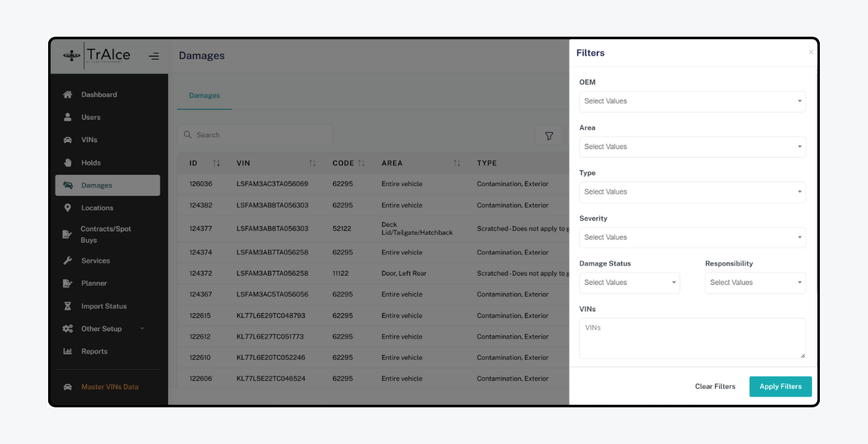Image resolution: width=868 pixels, height=444 pixels.
Task: Click the Holds hand icon in sidebar
Action: tap(68, 163)
